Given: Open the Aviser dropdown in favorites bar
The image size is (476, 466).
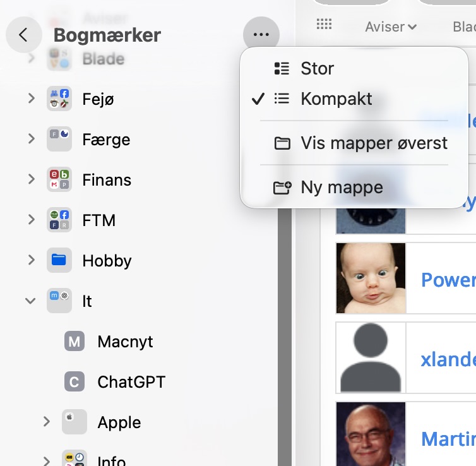Looking at the screenshot, I should point(390,27).
